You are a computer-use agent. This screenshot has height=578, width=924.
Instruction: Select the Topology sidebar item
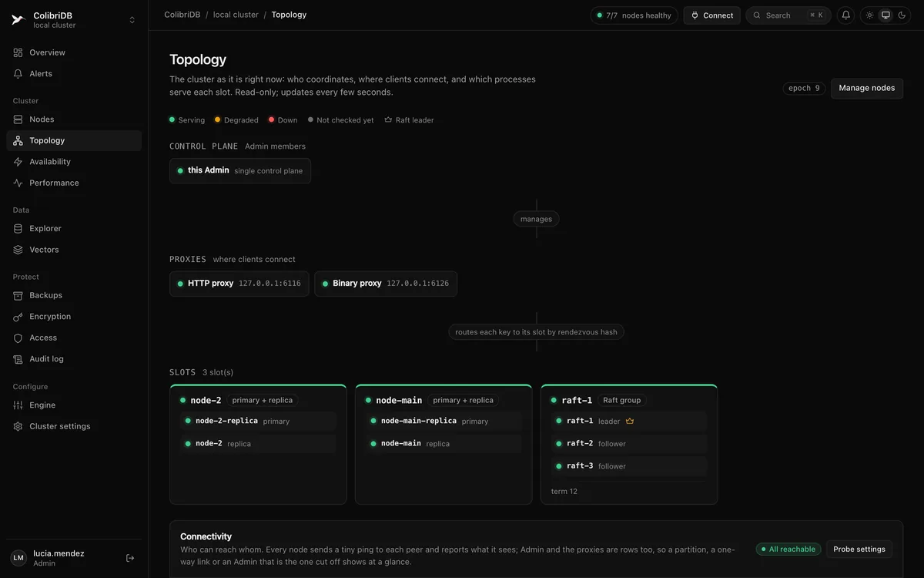(x=74, y=140)
